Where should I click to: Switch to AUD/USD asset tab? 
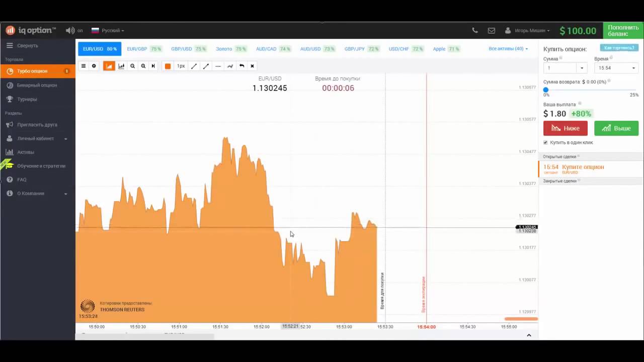click(317, 49)
